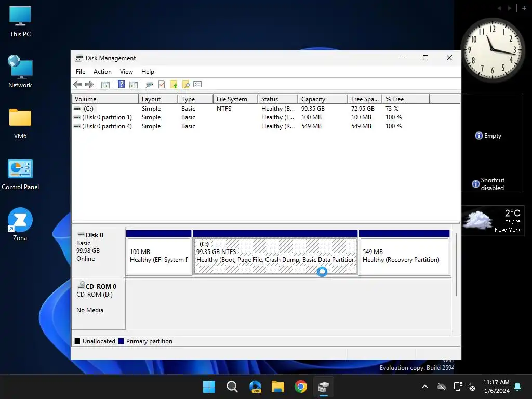Image resolution: width=532 pixels, height=399 pixels.
Task: Open Microsoft Edge Preview from taskbar
Action: pyautogui.click(x=255, y=387)
